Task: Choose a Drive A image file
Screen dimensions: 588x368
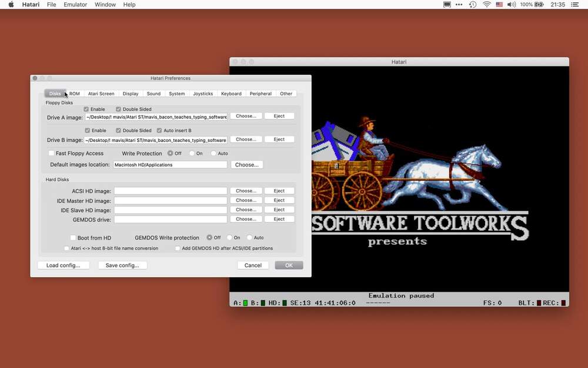Action: 246,117
